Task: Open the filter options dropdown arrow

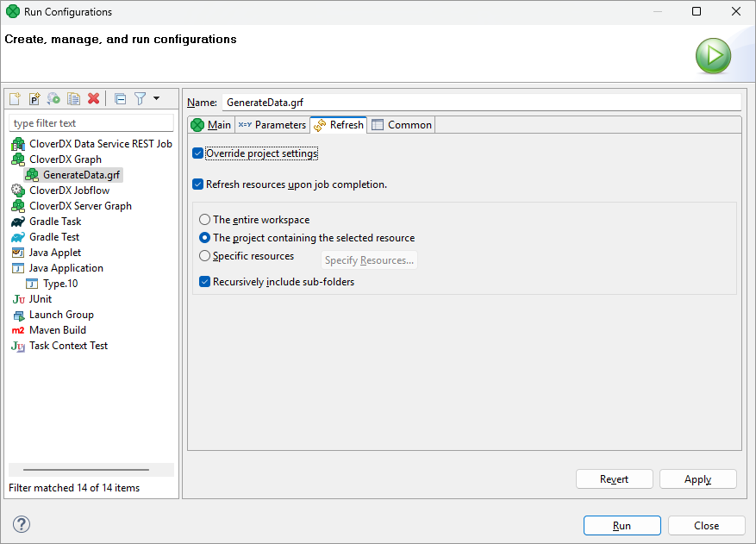Action: pyautogui.click(x=155, y=98)
